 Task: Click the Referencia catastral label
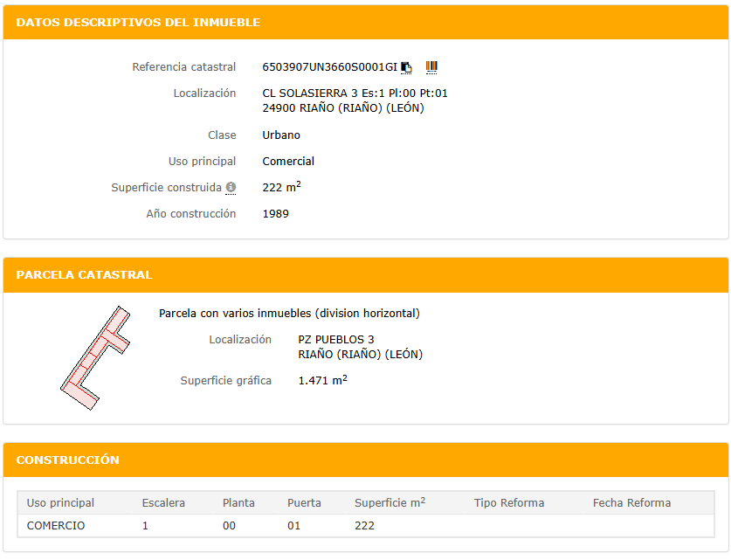pos(184,67)
